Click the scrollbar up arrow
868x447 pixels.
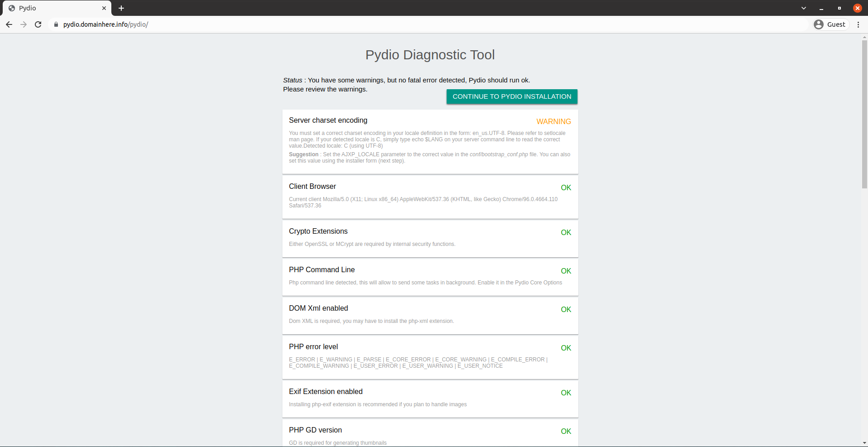(x=864, y=37)
